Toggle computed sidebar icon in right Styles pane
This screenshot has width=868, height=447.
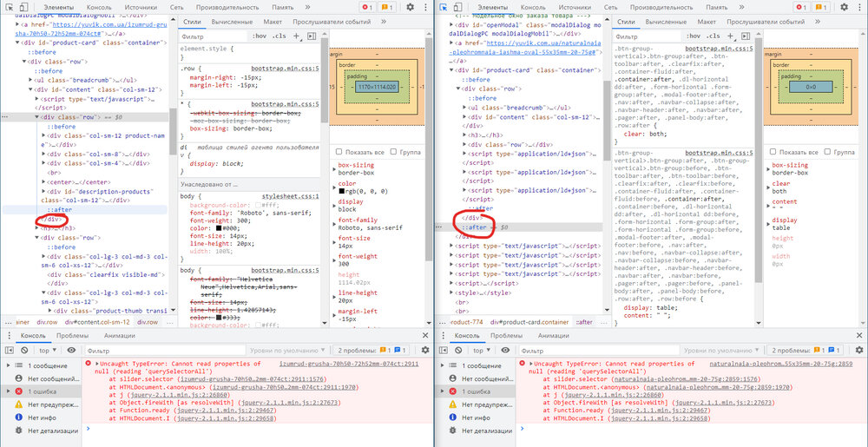pos(745,36)
